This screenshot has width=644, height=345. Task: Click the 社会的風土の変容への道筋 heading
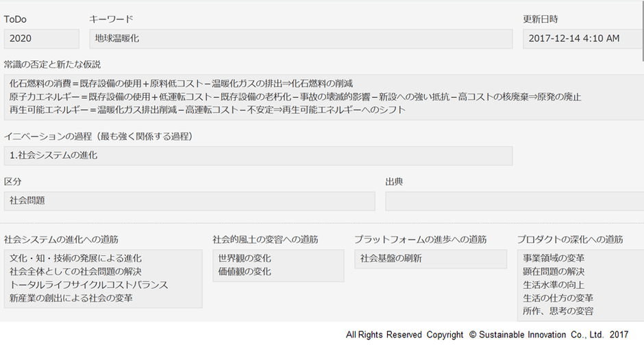point(265,239)
